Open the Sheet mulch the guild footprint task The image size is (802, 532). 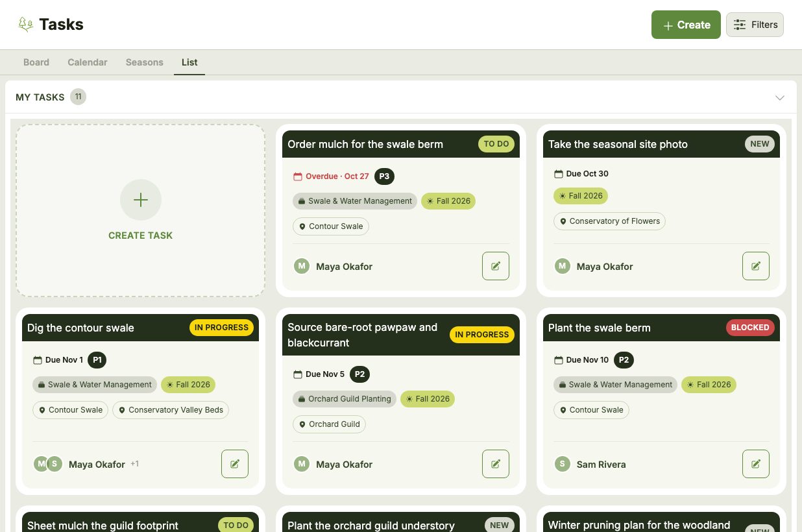click(x=103, y=526)
